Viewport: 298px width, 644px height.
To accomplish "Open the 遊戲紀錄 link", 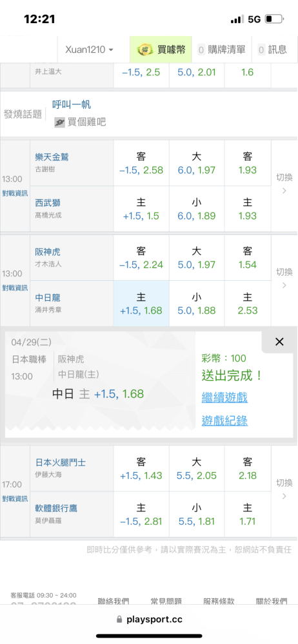I will coord(224,421).
